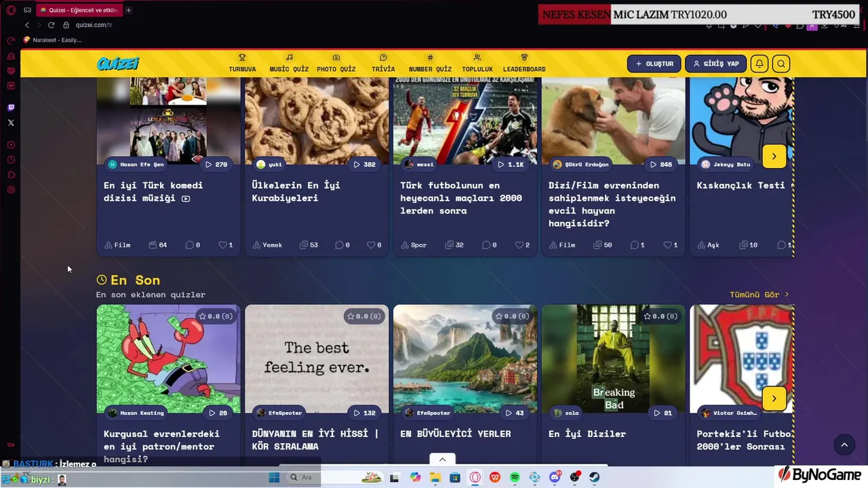
Task: Reload the page with refresh icon
Action: [51, 25]
